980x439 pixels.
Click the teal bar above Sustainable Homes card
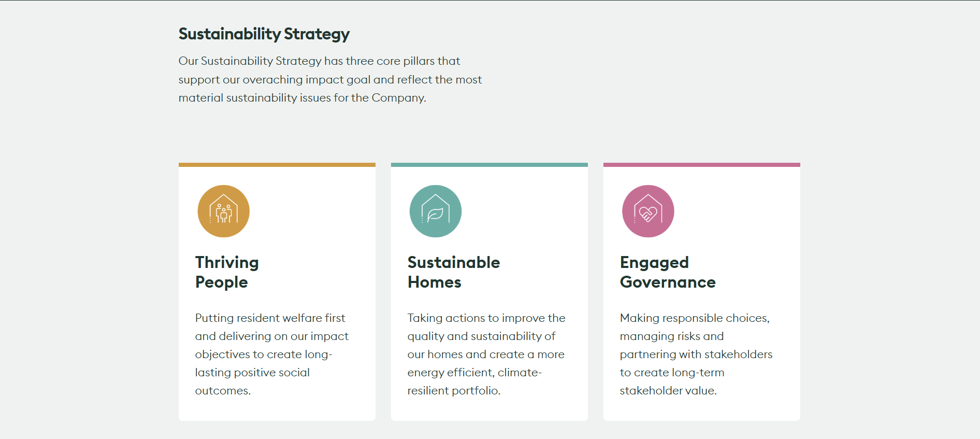click(489, 165)
